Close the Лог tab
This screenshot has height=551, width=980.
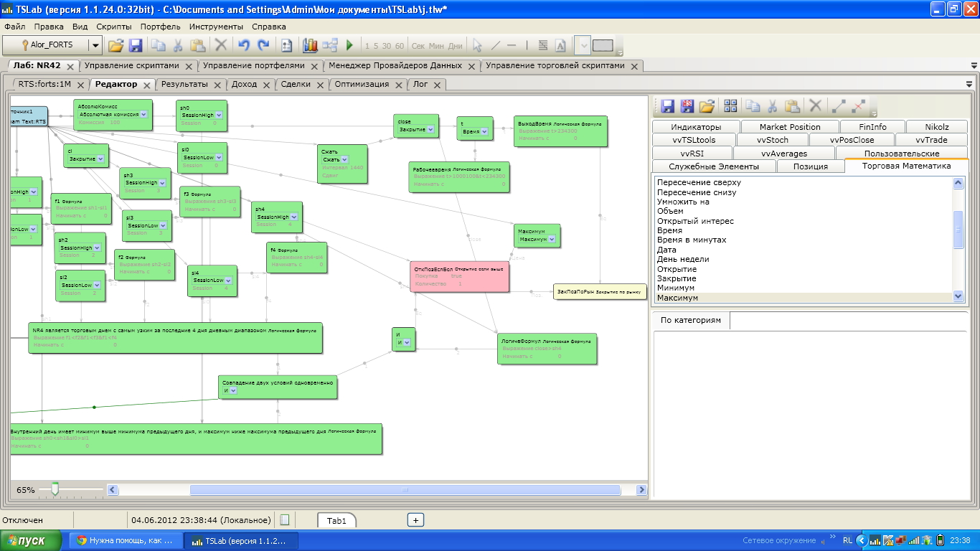pyautogui.click(x=437, y=85)
